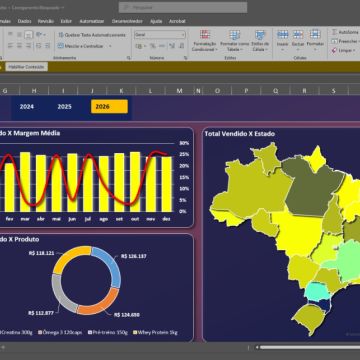360x360 pixels.
Task: Click column header H
Action: (34, 91)
